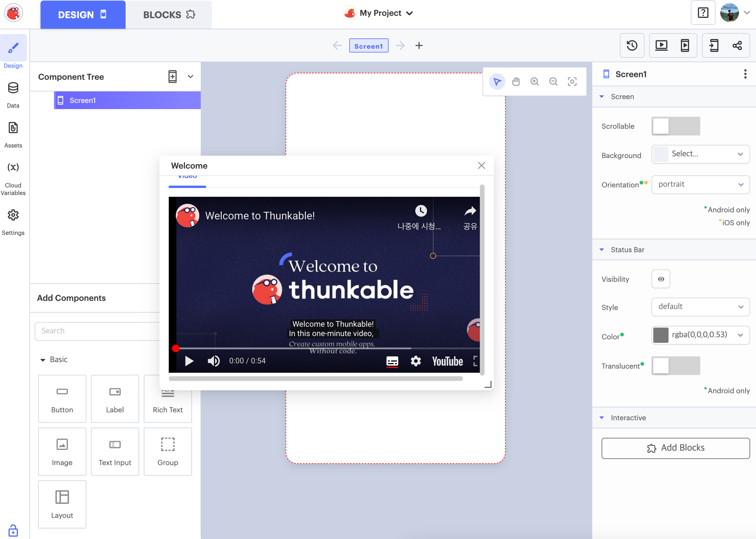
Task: Click the fit-to-screen focus icon
Action: click(572, 82)
